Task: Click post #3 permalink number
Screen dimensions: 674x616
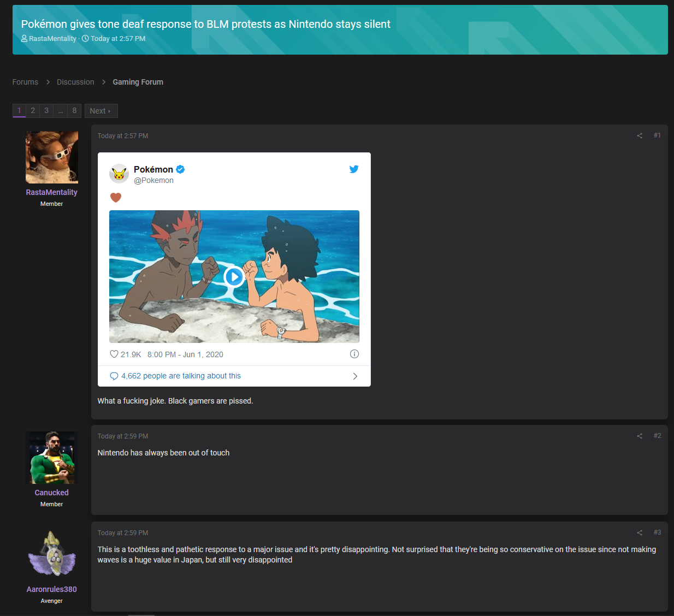Action: (657, 532)
